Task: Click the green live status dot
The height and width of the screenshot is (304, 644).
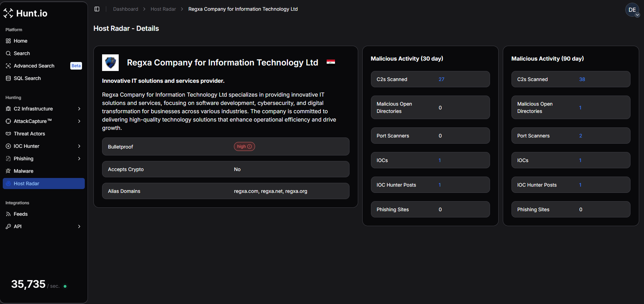Action: pos(65,286)
